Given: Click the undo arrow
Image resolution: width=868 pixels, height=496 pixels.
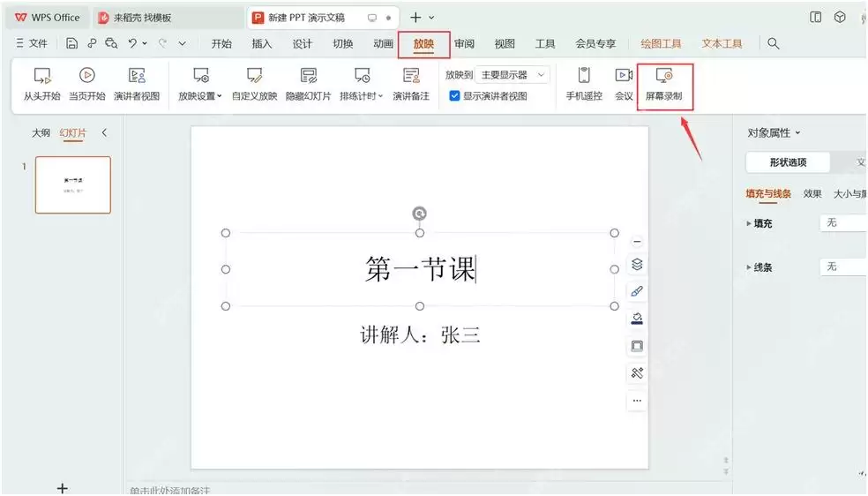Looking at the screenshot, I should click(132, 43).
